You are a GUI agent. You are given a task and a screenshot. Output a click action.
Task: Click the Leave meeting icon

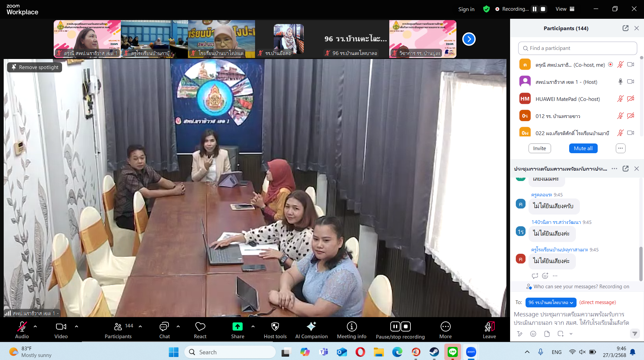[489, 327]
